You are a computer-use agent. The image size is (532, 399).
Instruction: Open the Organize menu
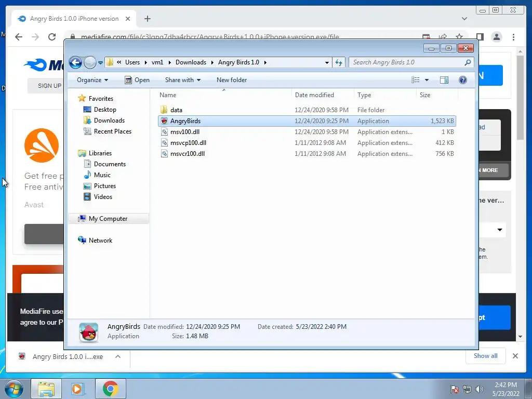92,80
